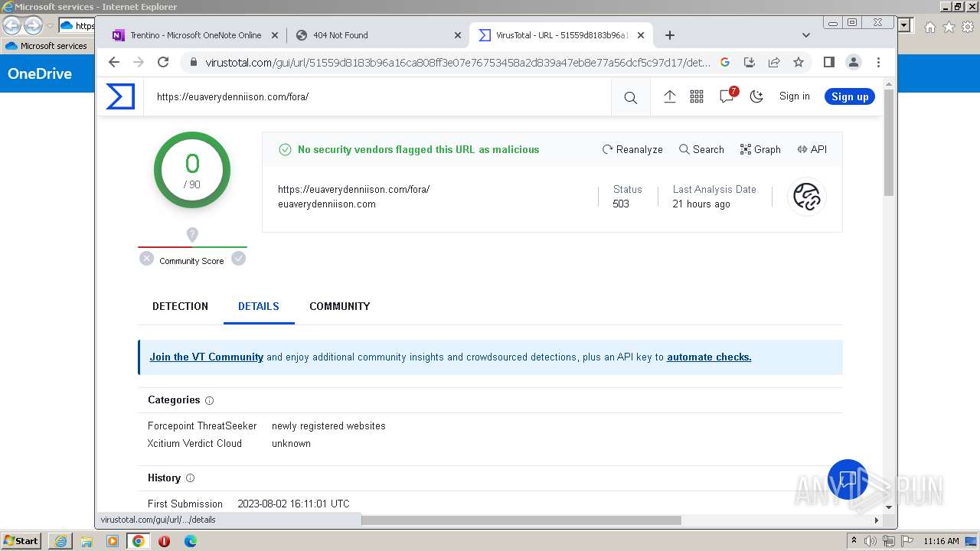Click the VirusTotal sigma logo
Image resolution: width=980 pixels, height=551 pixels.
120,96
